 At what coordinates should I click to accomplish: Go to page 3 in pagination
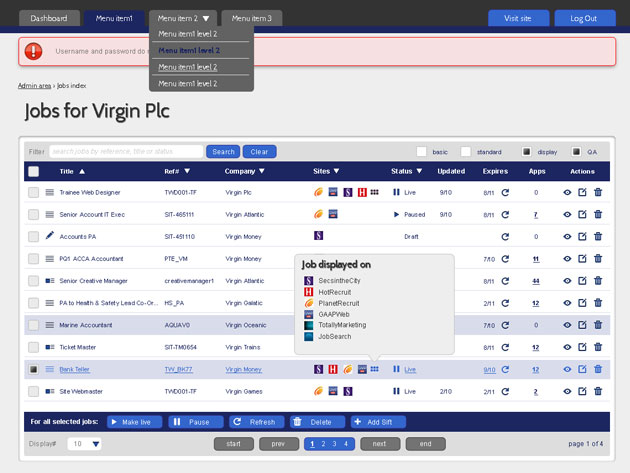(334, 444)
